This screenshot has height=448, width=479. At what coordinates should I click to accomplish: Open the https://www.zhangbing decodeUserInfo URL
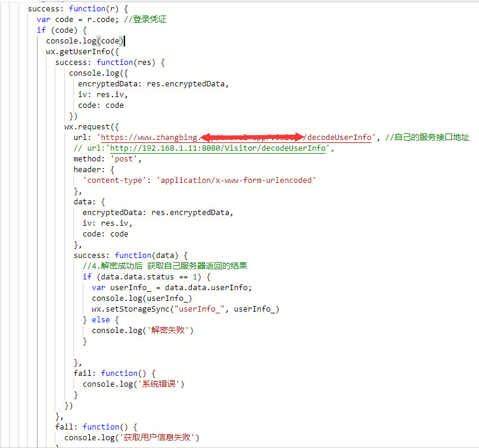tap(236, 138)
